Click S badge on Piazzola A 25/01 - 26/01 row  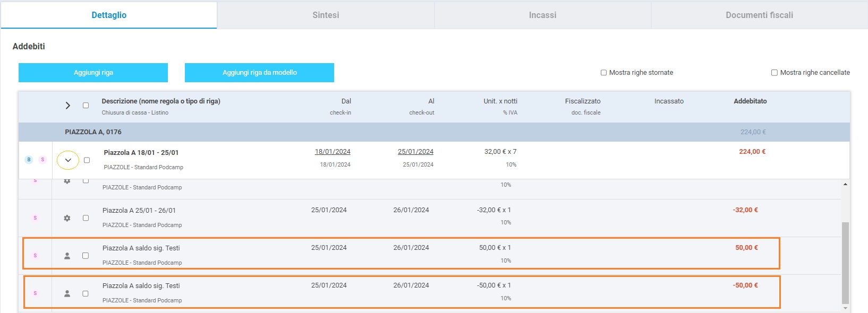click(36, 218)
